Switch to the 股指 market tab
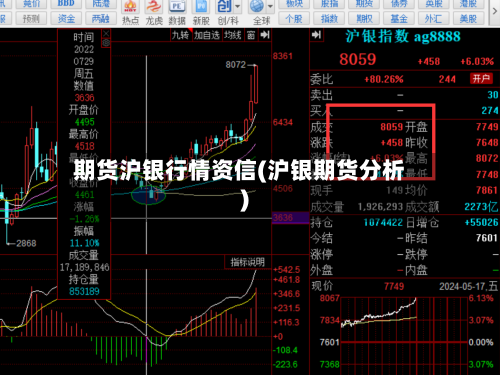Screen dimensions: 500x375 click(x=329, y=4)
